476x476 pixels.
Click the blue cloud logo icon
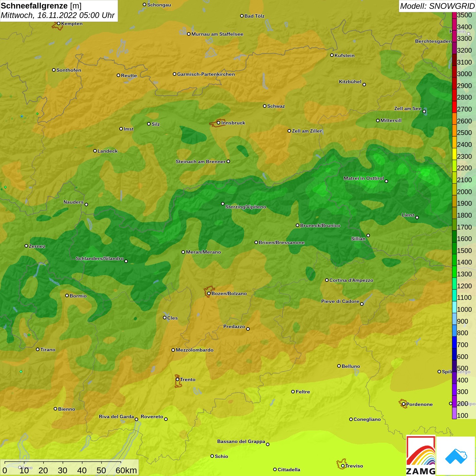(456, 456)
